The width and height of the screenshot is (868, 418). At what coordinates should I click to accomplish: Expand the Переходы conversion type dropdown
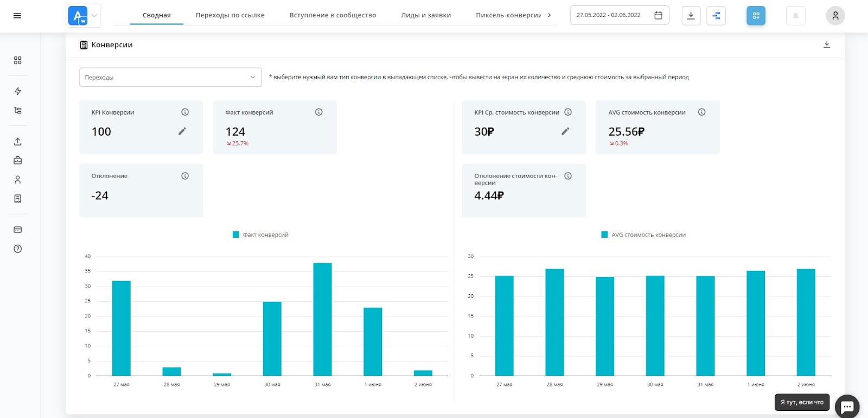pyautogui.click(x=170, y=78)
